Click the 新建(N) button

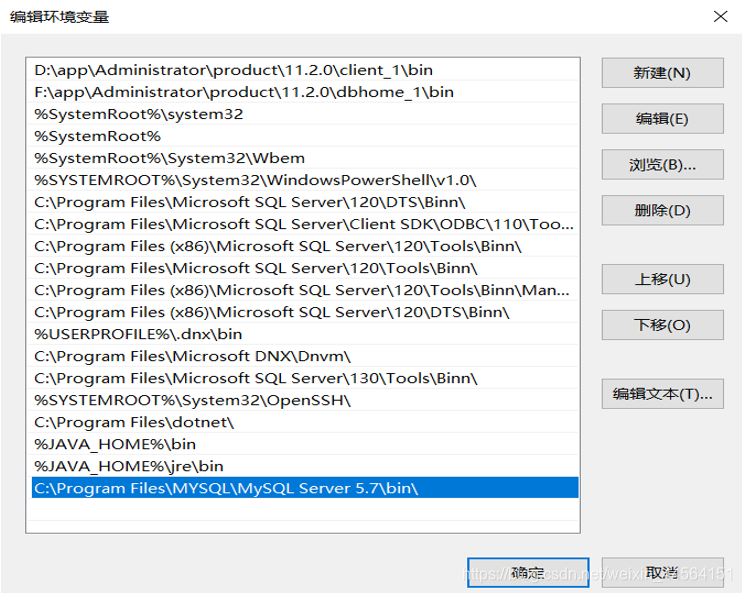(662, 73)
